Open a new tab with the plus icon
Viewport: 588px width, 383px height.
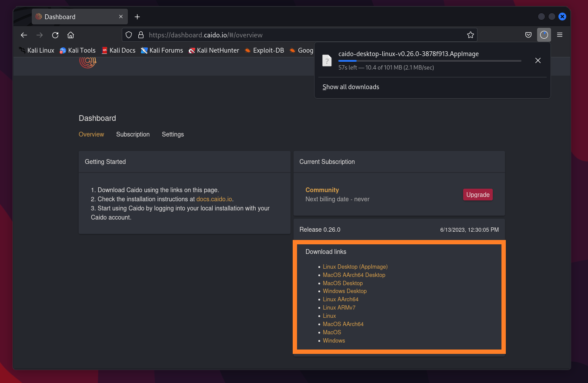click(x=137, y=17)
